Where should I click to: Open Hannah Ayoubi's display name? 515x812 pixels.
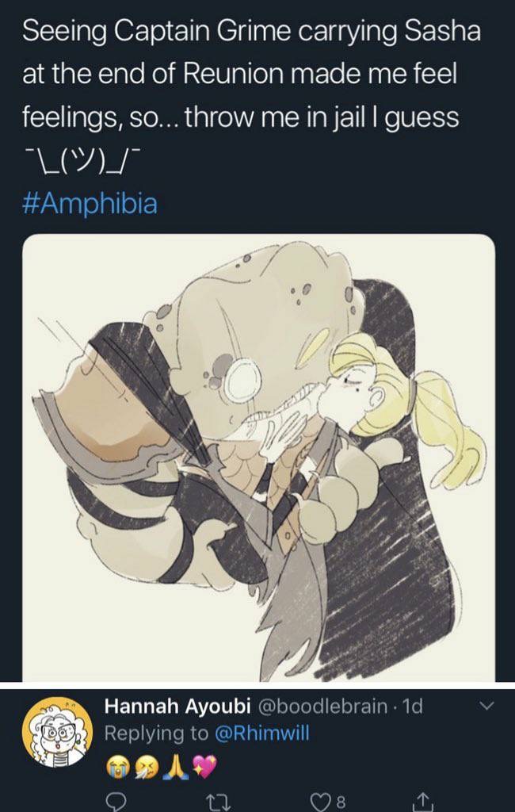(177, 706)
